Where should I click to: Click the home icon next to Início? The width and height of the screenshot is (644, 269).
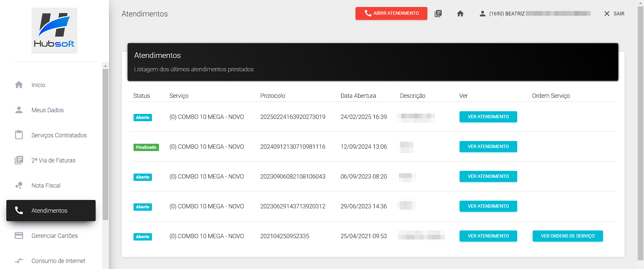click(x=19, y=85)
